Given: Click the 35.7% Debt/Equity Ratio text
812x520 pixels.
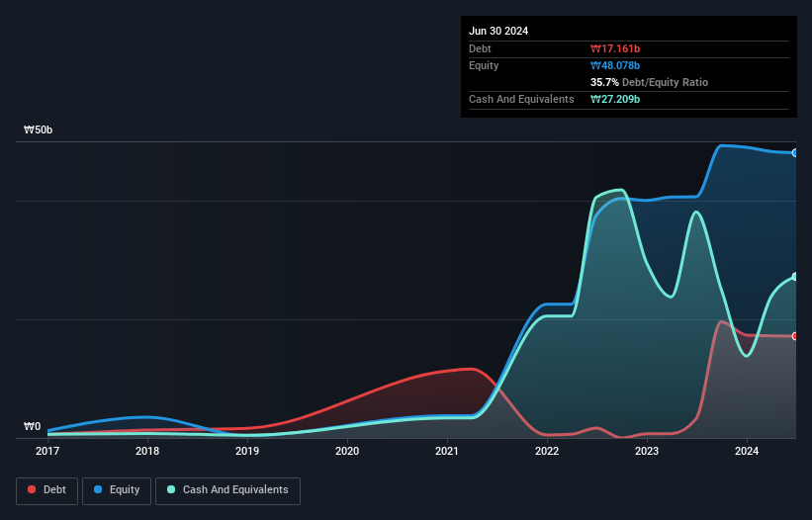Looking at the screenshot, I should tap(649, 82).
